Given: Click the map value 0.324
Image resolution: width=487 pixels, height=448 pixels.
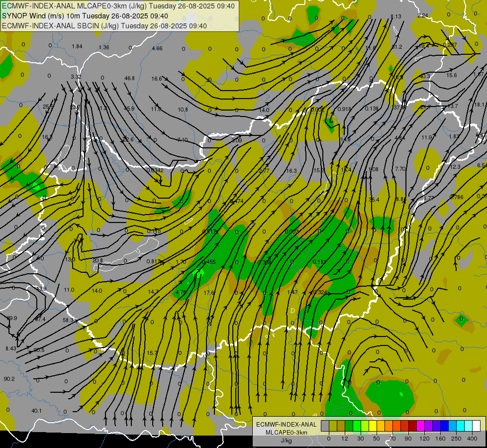Looking at the screenshot, I should [320, 292].
